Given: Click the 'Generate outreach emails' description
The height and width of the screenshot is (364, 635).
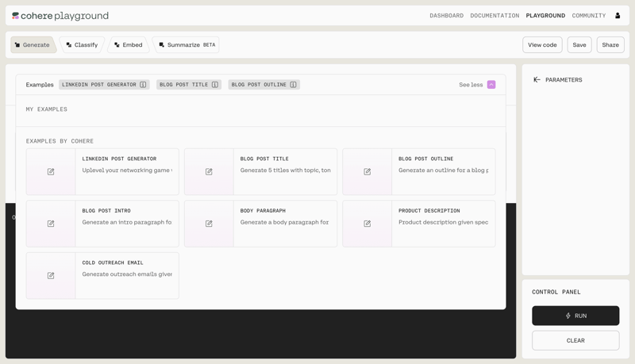Looking at the screenshot, I should pos(127,274).
